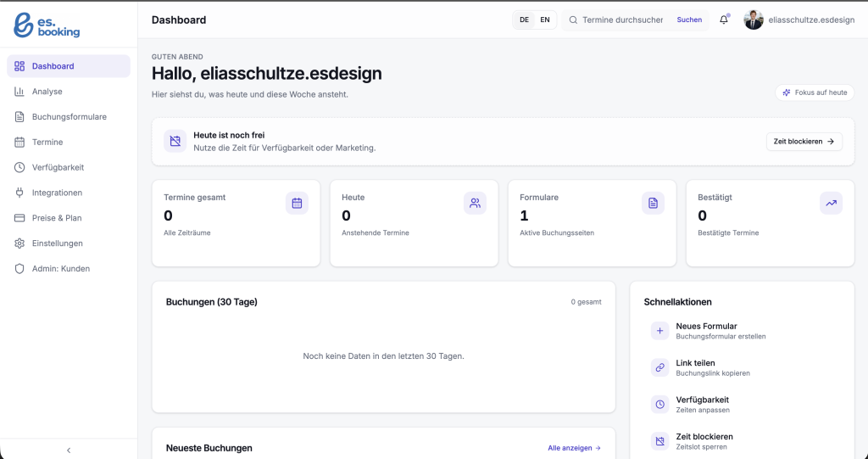Click the es.booking logo
868x459 pixels.
click(x=47, y=25)
